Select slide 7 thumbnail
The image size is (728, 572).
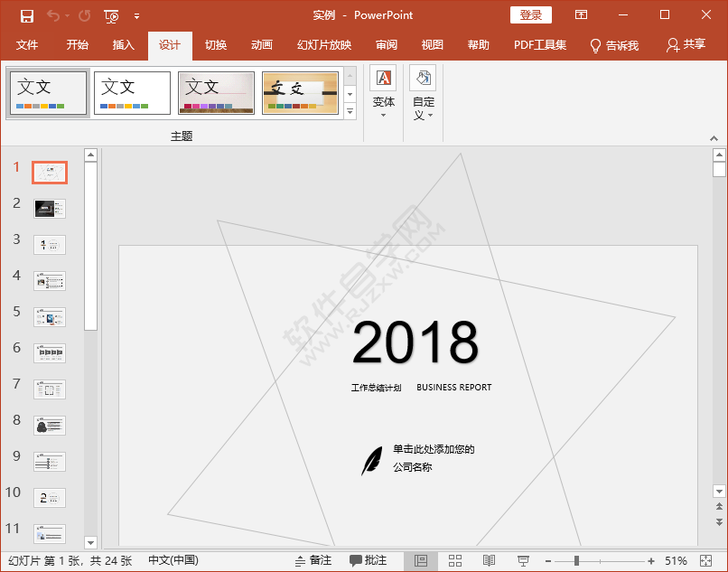[50, 389]
